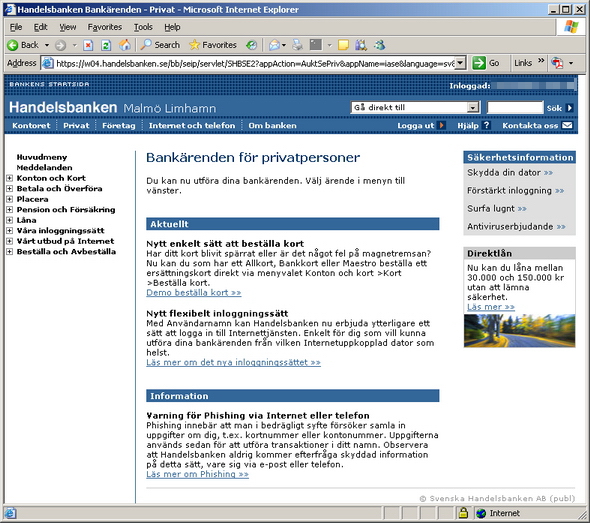
Task: Click the autumn road Direktlån image
Action: point(519,331)
